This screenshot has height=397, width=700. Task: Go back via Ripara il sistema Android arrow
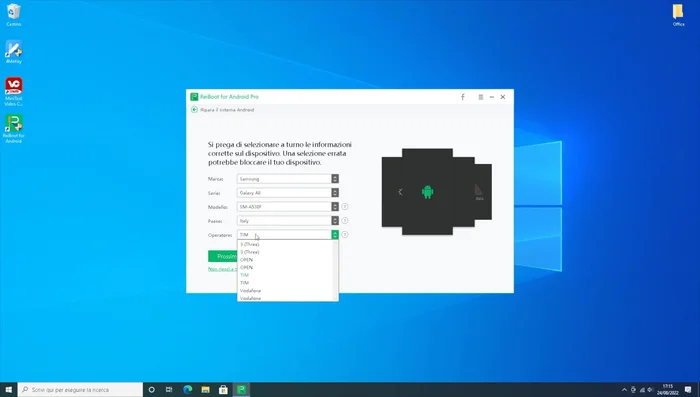pyautogui.click(x=194, y=109)
